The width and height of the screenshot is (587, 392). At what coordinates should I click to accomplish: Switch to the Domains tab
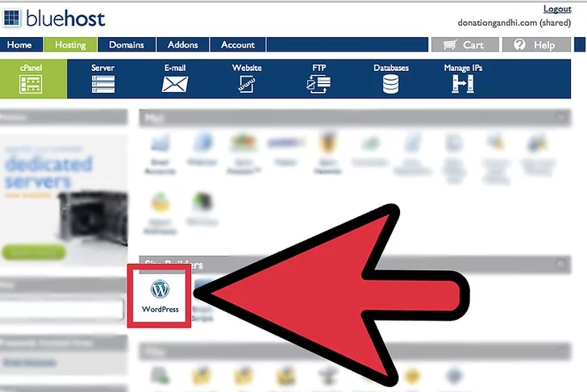(127, 45)
